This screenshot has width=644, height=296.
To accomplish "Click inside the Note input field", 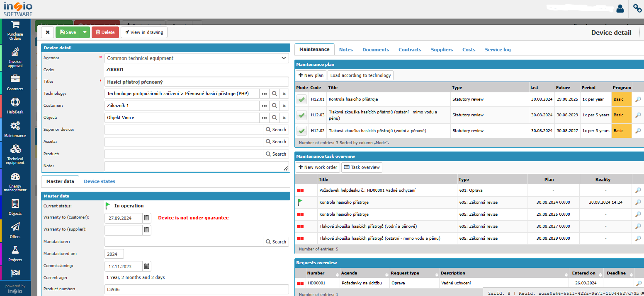I will pyautogui.click(x=195, y=166).
